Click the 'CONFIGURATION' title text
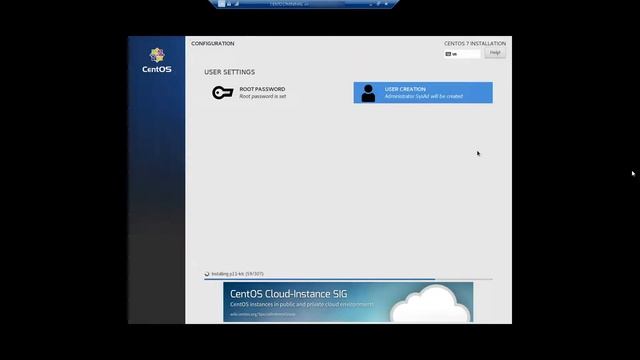640x360 pixels. [213, 43]
